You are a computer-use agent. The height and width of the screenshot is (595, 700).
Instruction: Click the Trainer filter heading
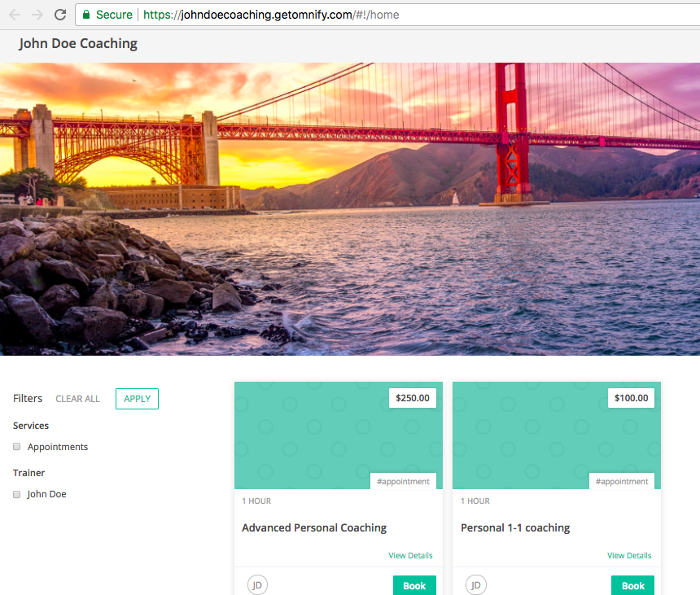tap(29, 473)
